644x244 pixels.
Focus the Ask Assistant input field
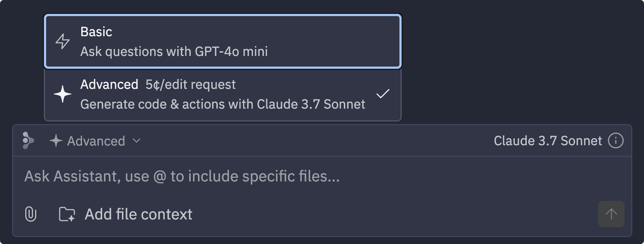click(322, 176)
